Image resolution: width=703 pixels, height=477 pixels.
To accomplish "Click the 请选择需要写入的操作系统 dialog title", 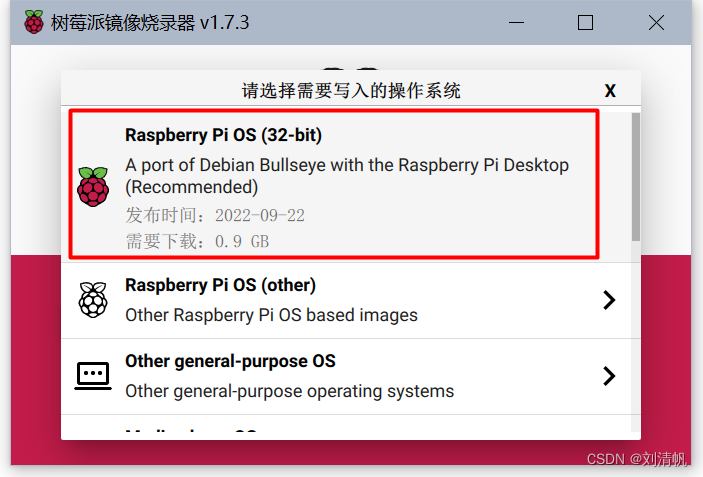I will [351, 91].
